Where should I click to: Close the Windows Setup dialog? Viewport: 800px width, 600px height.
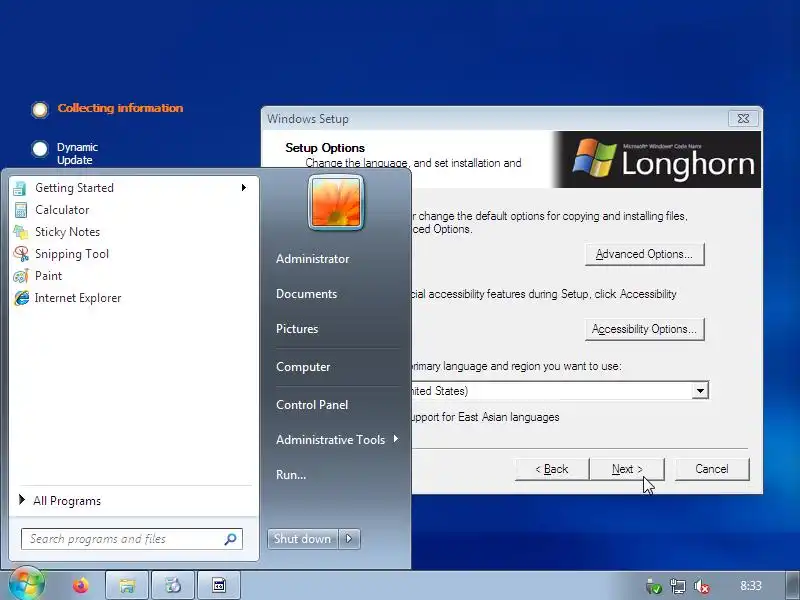(x=743, y=119)
